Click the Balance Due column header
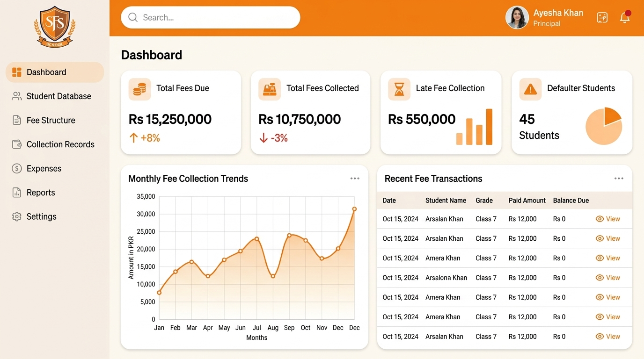 pos(571,201)
